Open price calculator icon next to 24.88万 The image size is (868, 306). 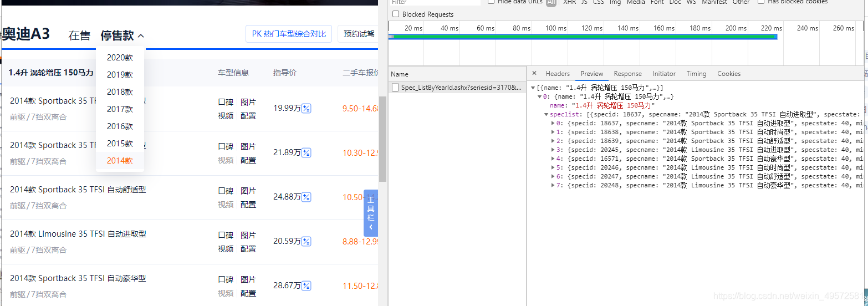click(306, 197)
